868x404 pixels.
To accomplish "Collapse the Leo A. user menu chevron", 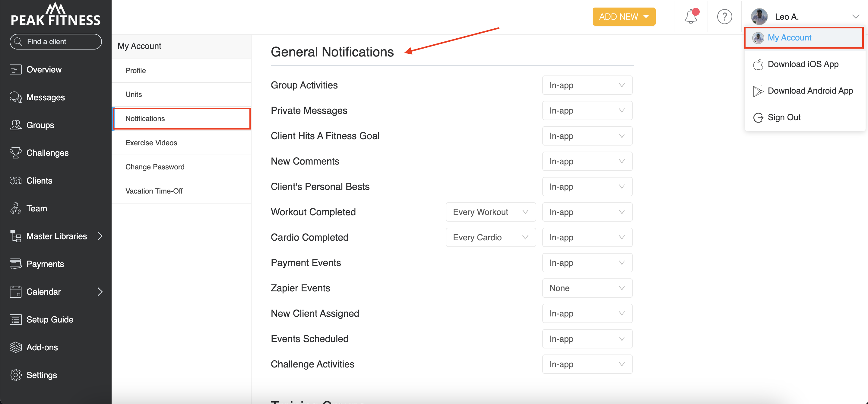I will (x=856, y=17).
